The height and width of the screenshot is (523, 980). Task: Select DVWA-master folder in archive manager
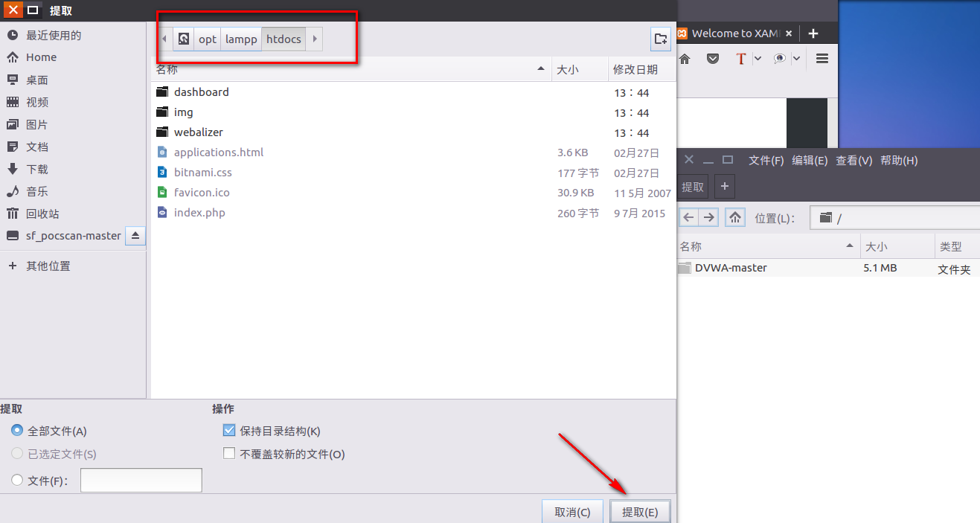pos(827,268)
